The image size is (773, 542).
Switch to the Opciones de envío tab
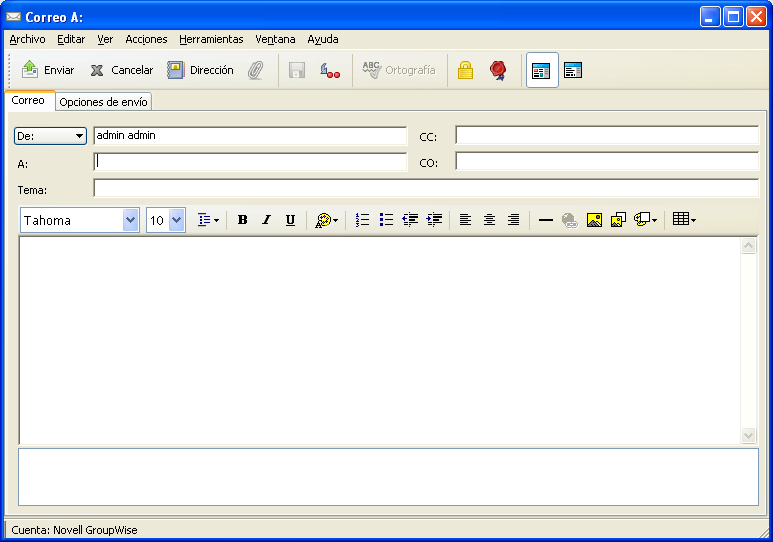coord(103,102)
